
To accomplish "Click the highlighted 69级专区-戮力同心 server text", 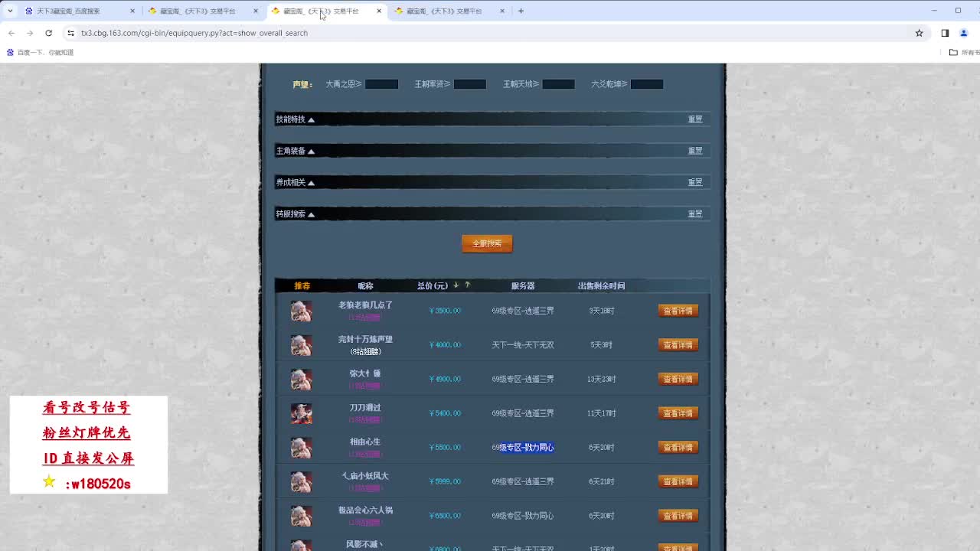I will click(x=523, y=448).
